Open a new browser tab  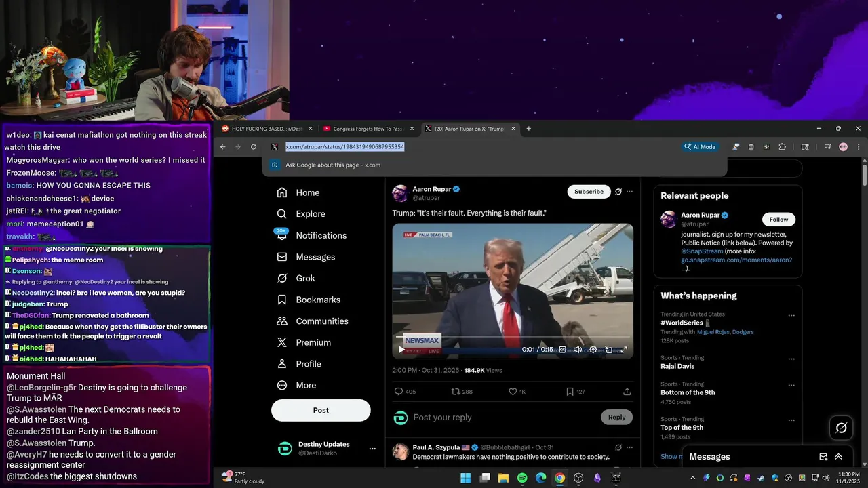point(529,129)
